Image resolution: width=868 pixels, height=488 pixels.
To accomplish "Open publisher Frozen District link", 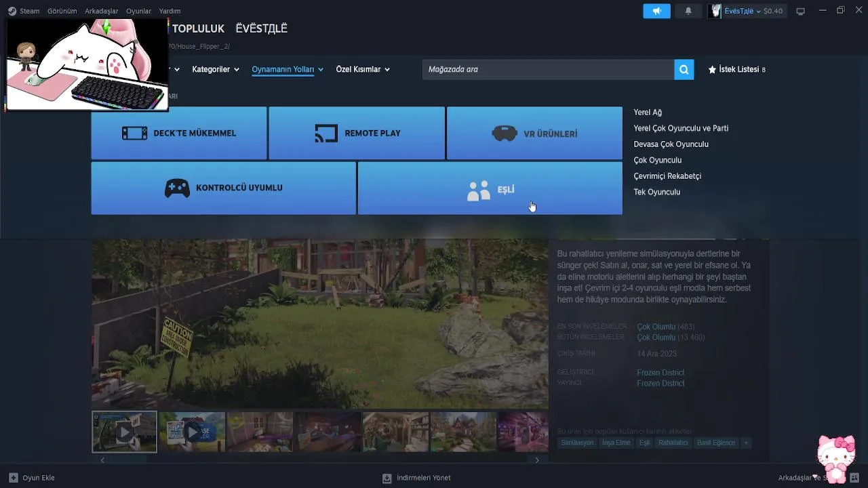I will pyautogui.click(x=660, y=384).
